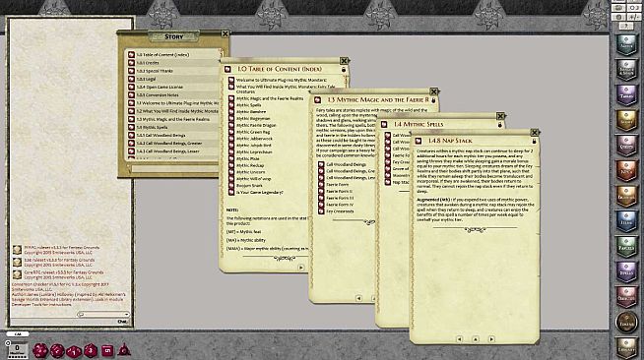Click the d12 die in dice tray
Screen dimensions: 644x360
57,350
